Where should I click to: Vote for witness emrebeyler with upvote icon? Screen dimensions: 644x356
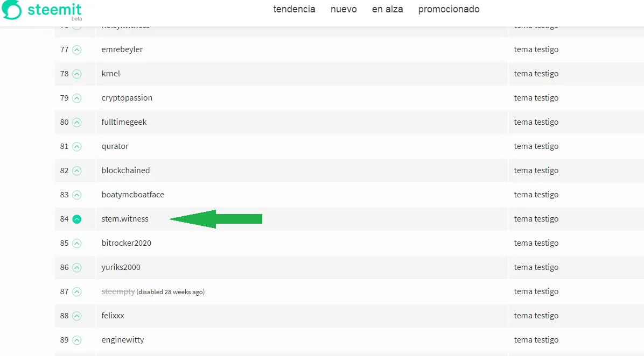[77, 50]
